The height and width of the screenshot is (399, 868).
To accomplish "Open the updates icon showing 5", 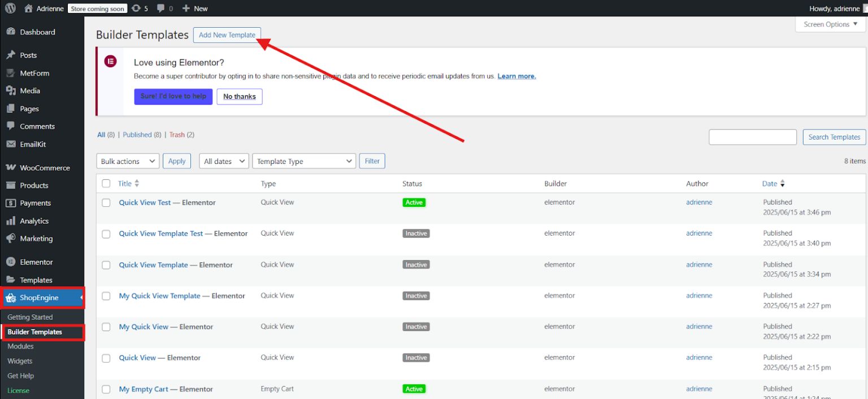I will coord(136,8).
